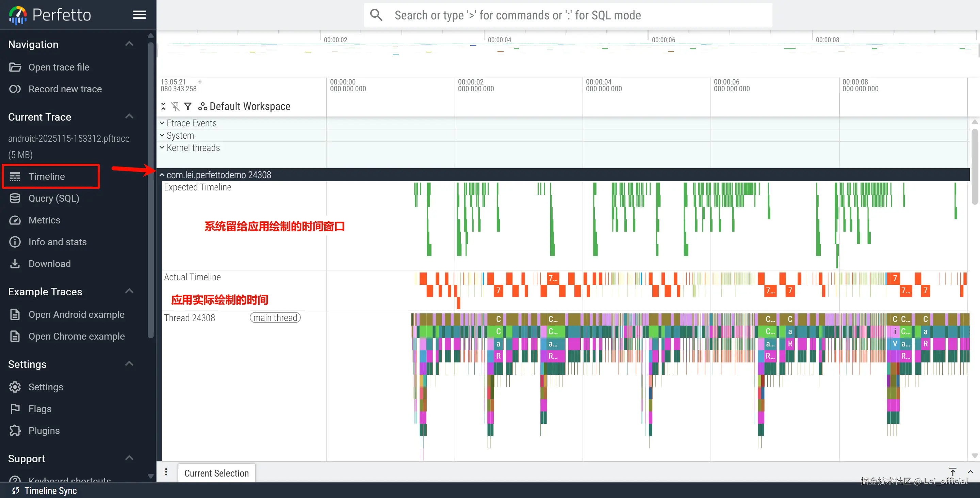Screen dimensions: 980x498
Task: Open the Timeline menu item
Action: (47, 176)
